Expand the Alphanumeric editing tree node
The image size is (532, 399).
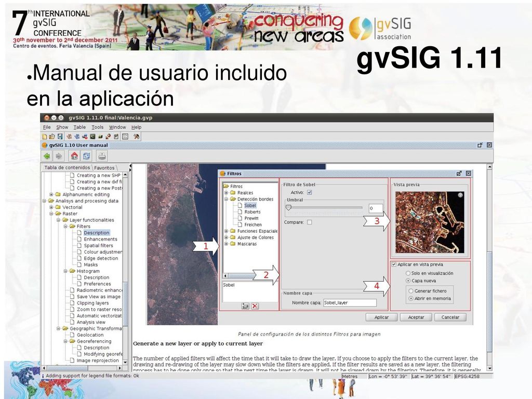51,194
